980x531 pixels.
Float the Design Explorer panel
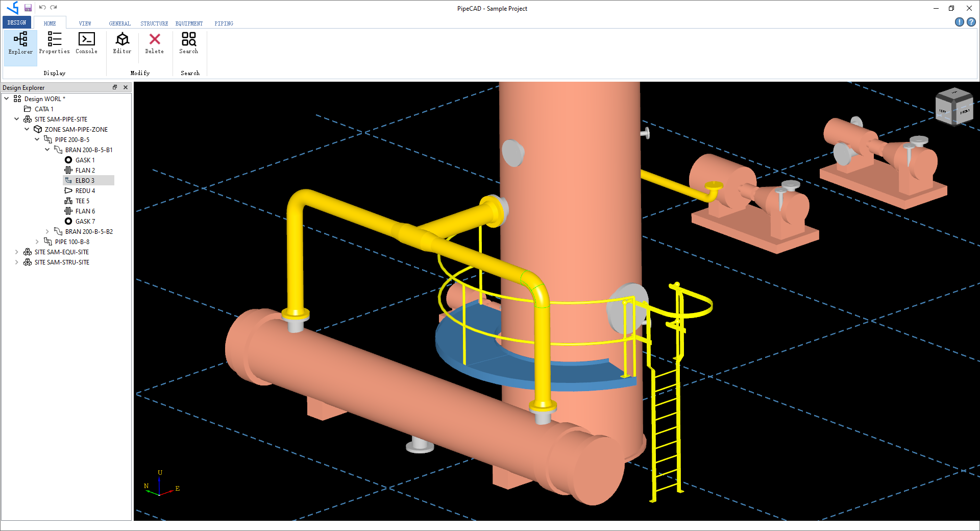click(115, 87)
